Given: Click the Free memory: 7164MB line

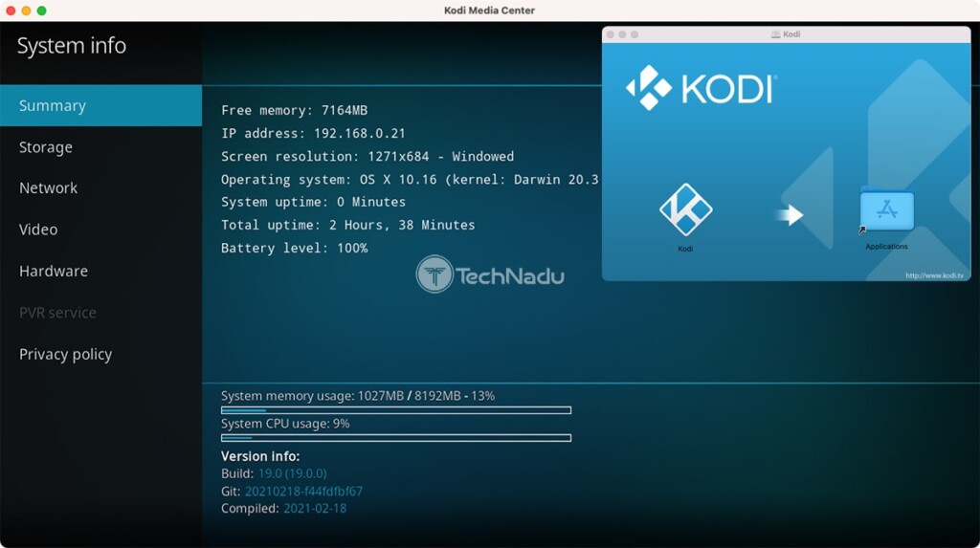Looking at the screenshot, I should pyautogui.click(x=295, y=111).
